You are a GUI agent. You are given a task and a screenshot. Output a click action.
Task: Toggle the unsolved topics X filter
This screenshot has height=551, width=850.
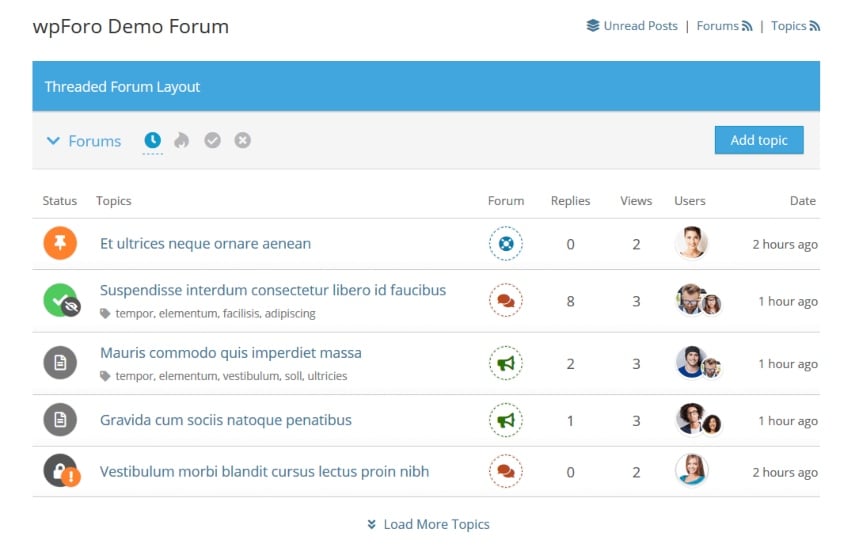[242, 141]
